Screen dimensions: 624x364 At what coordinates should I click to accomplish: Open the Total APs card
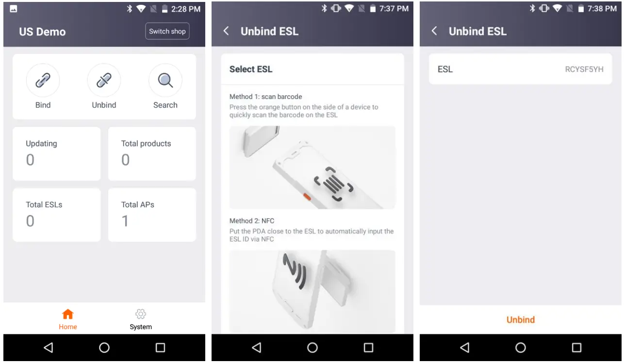tap(152, 215)
